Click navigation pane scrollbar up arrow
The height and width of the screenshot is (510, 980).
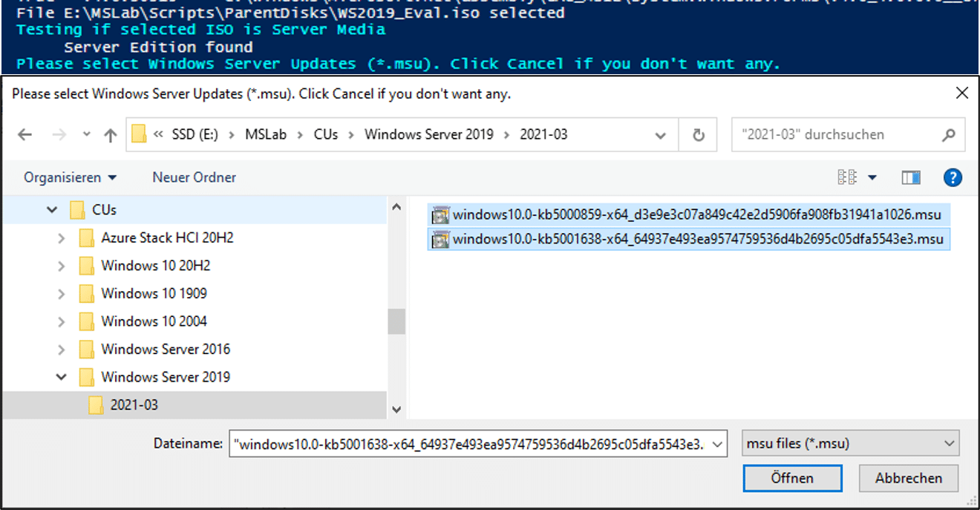click(x=396, y=208)
